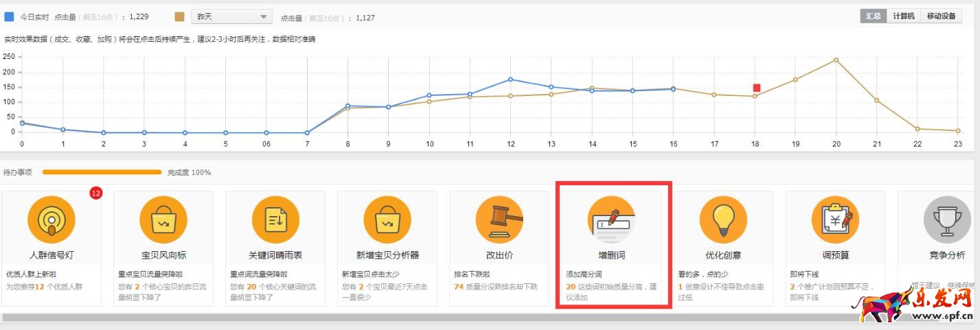
Task: Click the 人群信号灯 title label
Action: (52, 255)
